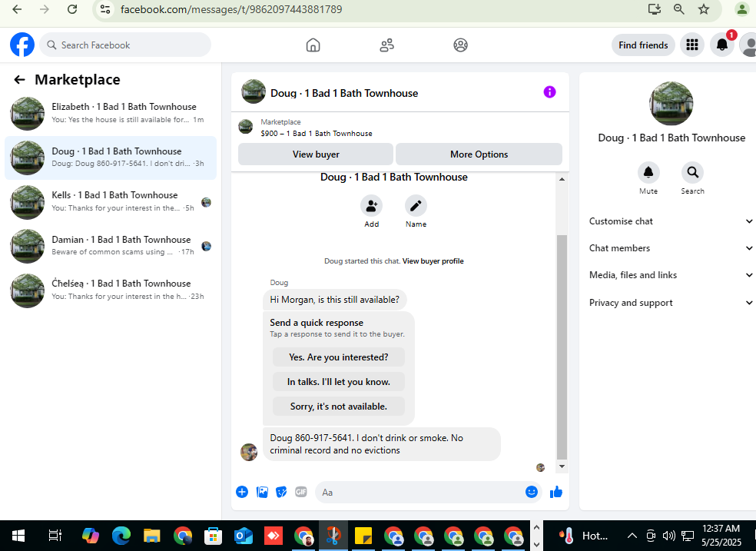Open the Groups icon in top navigation
The width and height of the screenshot is (756, 551).
pos(460,45)
